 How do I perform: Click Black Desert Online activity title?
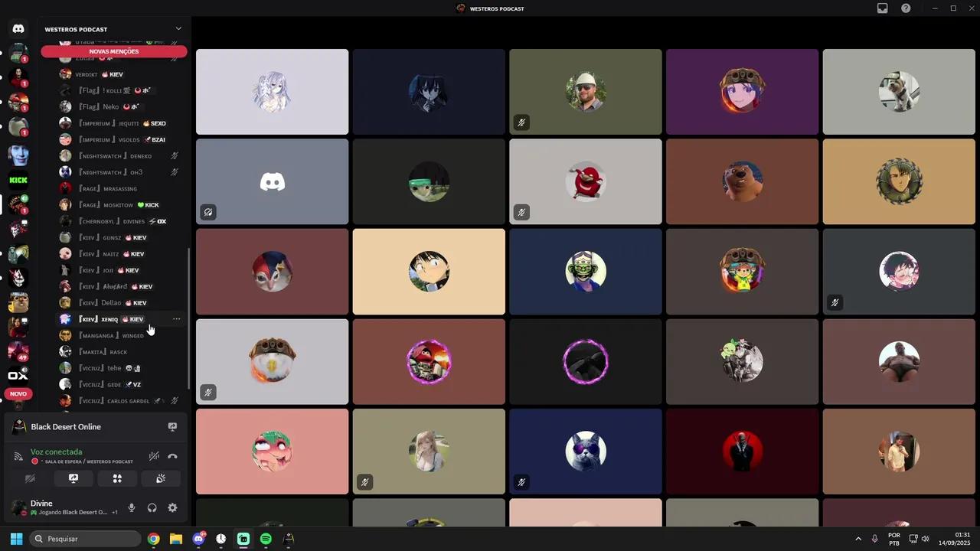[66, 427]
